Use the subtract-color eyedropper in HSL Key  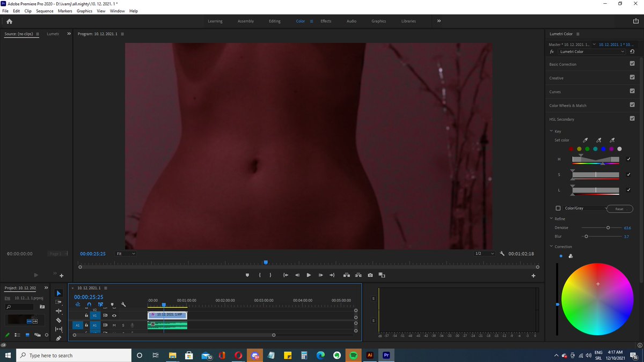coord(612,140)
